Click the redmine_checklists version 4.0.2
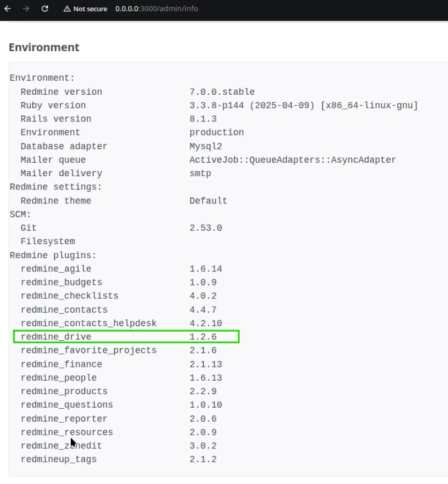448x484 pixels. [x=203, y=296]
